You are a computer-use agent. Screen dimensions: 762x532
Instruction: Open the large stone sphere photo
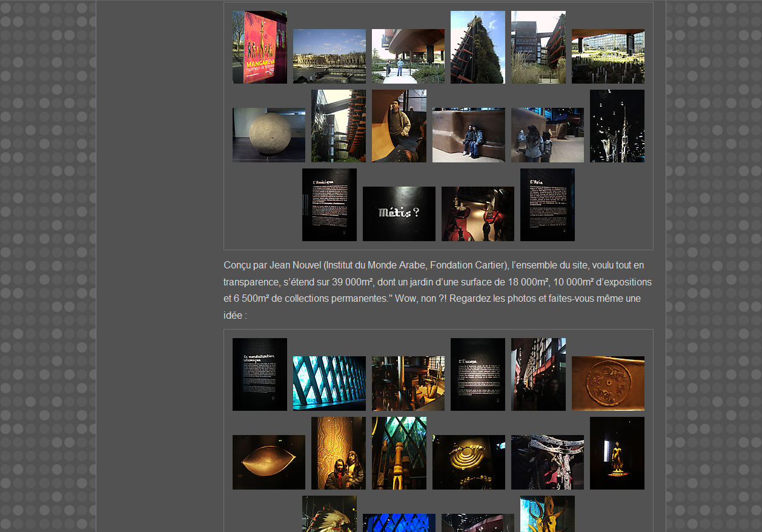click(268, 135)
